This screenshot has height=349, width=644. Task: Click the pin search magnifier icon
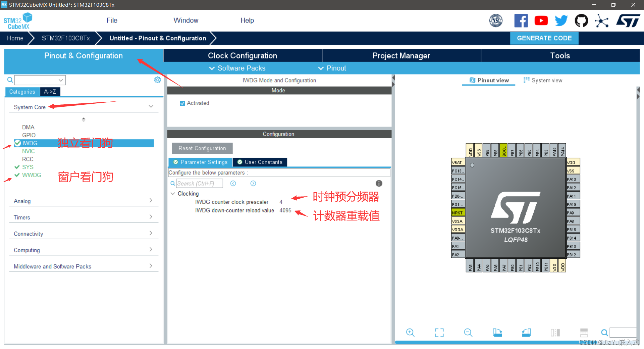pos(604,333)
